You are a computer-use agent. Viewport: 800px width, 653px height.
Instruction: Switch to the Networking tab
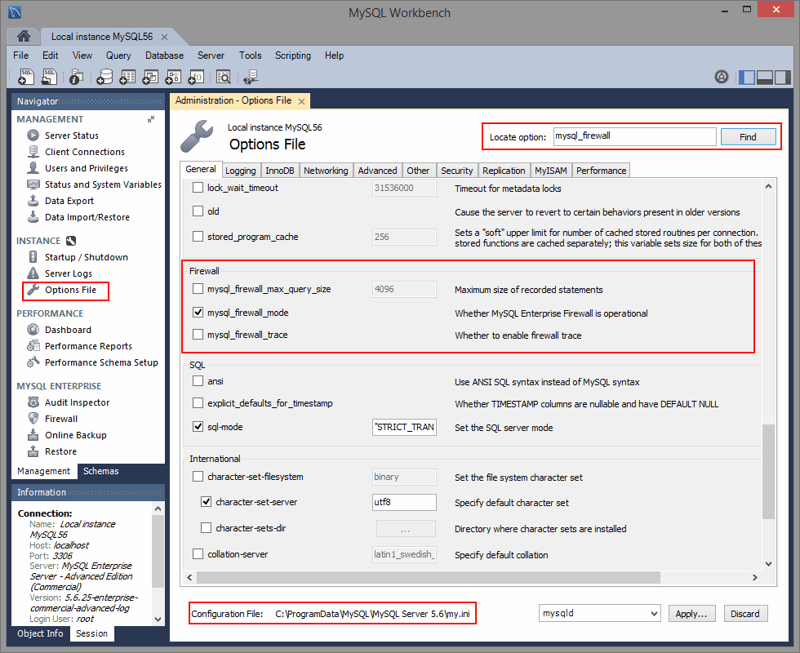pyautogui.click(x=326, y=170)
